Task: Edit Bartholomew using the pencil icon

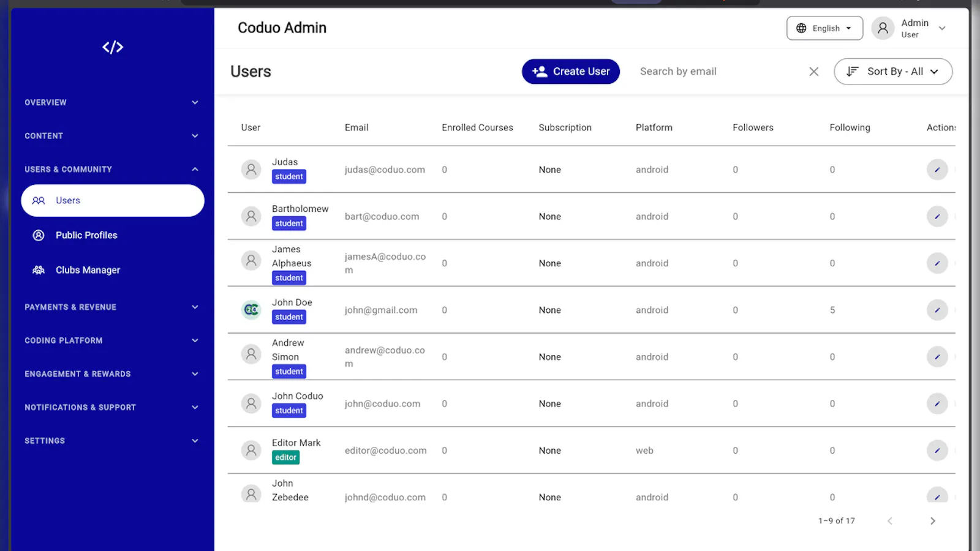Action: coord(937,216)
